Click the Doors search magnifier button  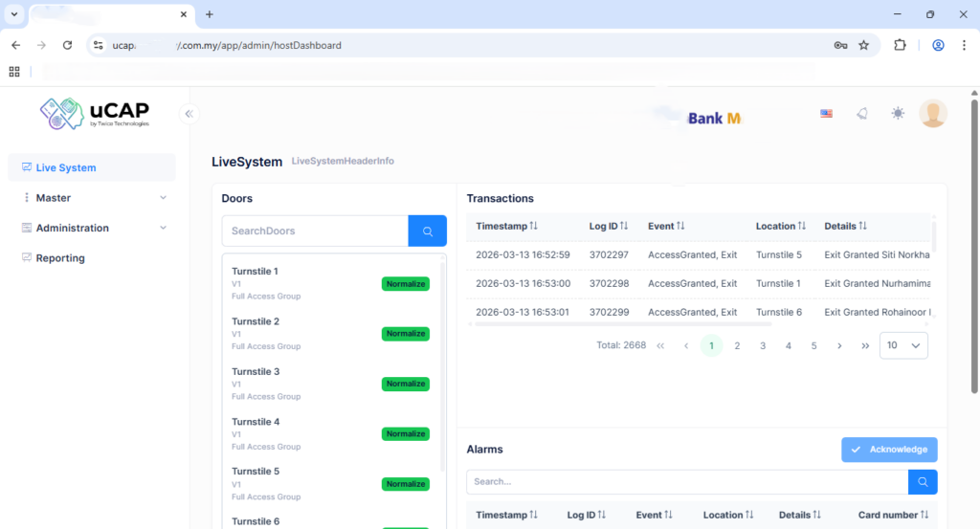click(x=427, y=231)
